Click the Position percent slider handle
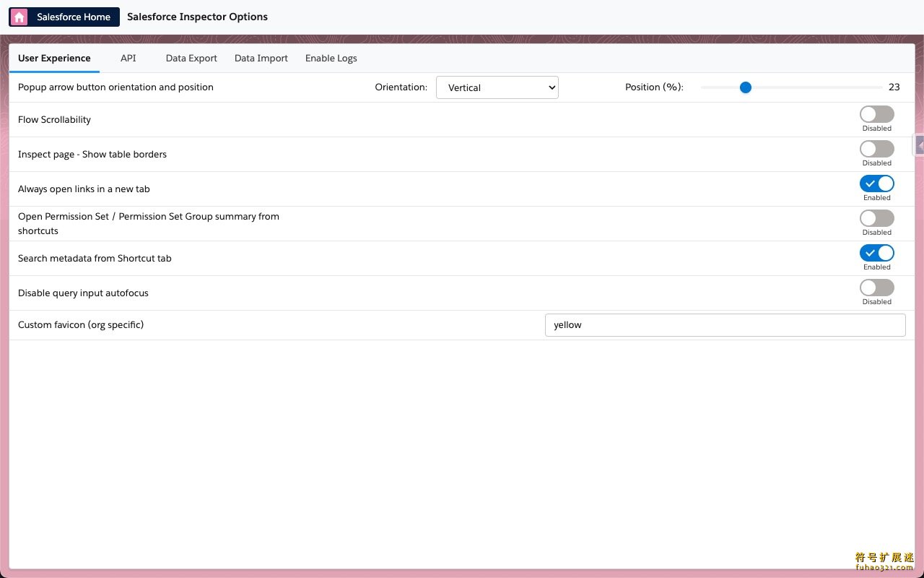 746,87
